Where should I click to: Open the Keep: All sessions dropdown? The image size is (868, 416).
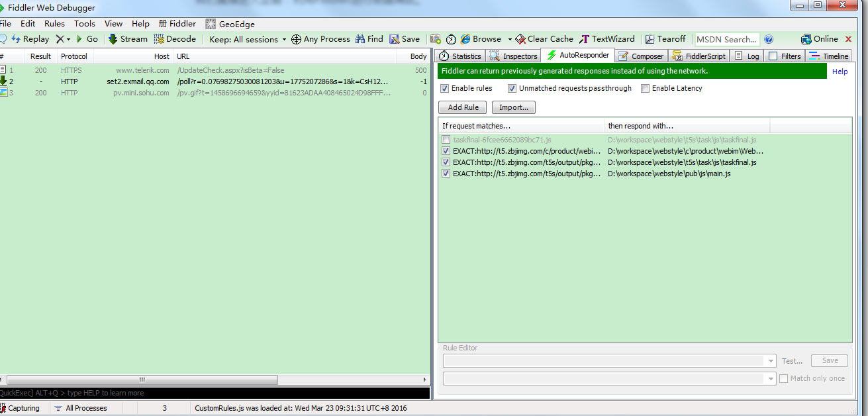tap(248, 39)
